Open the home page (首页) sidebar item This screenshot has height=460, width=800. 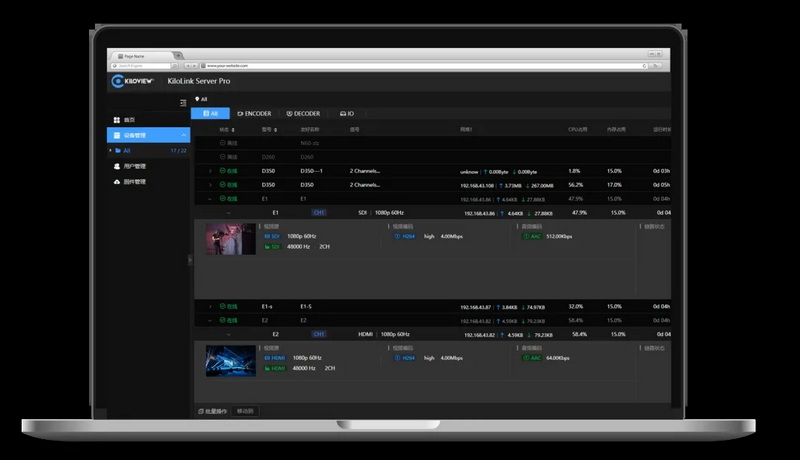click(x=130, y=119)
